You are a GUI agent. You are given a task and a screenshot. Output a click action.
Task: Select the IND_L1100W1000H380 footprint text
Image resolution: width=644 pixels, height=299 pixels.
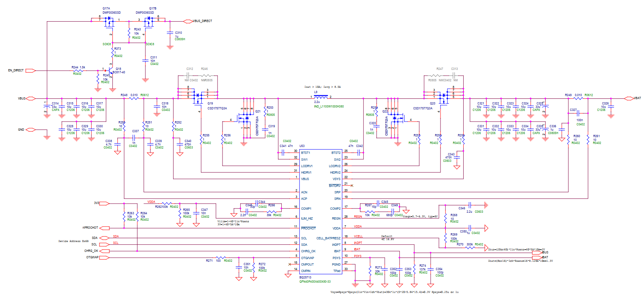click(x=329, y=106)
